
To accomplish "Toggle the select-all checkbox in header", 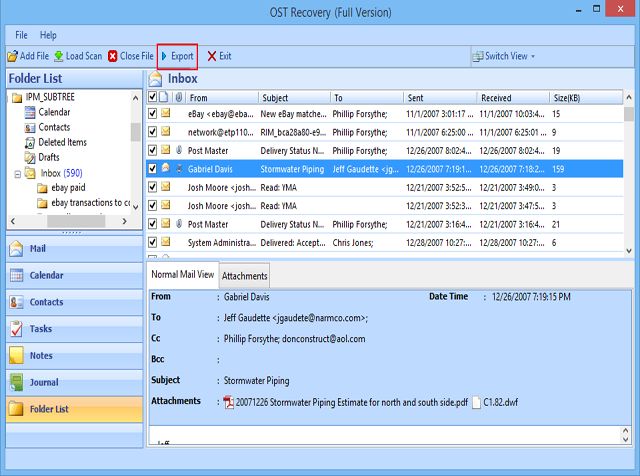I will point(152,97).
